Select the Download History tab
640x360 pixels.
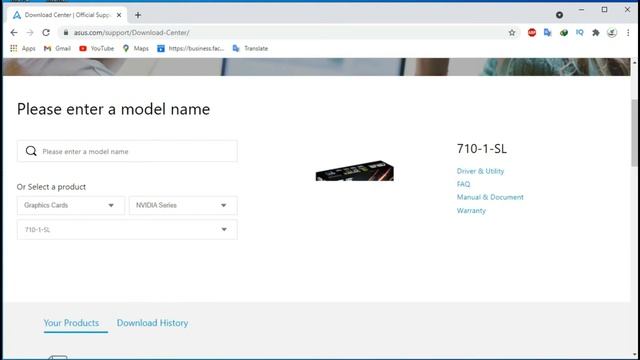point(152,323)
